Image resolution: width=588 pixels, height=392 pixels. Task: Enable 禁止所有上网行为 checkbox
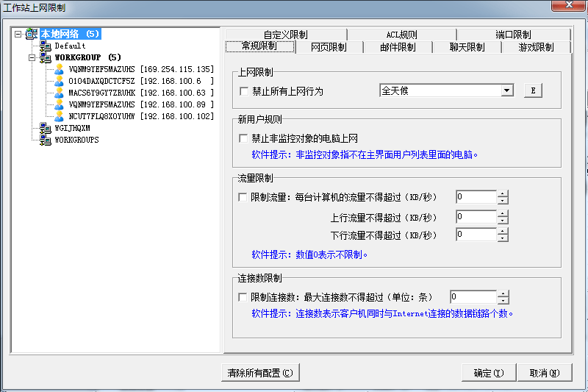point(244,91)
